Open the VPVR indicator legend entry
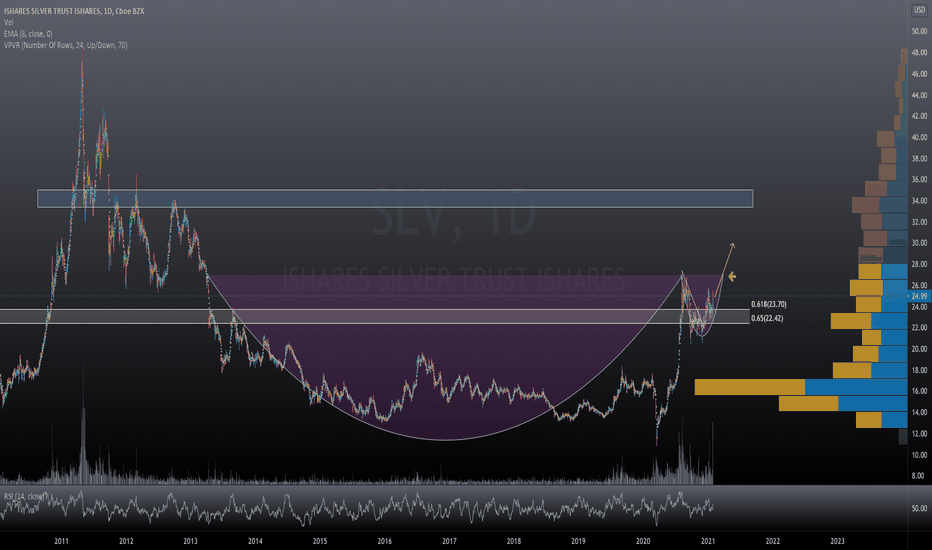 pos(65,45)
